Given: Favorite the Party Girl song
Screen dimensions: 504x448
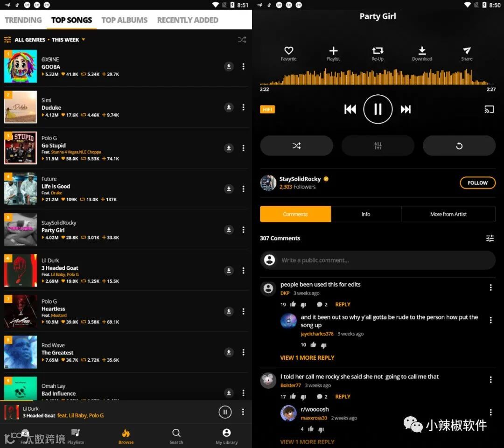Looking at the screenshot, I should [x=289, y=54].
